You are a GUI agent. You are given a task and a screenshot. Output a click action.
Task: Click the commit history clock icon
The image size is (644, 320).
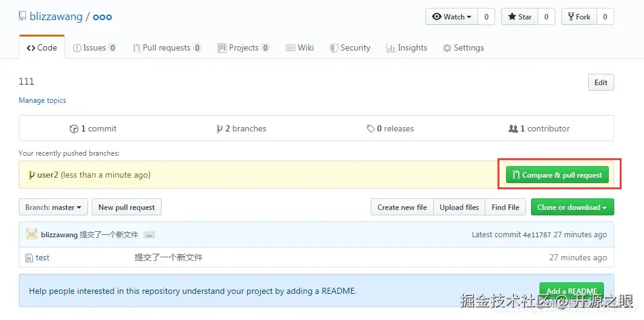pos(74,129)
